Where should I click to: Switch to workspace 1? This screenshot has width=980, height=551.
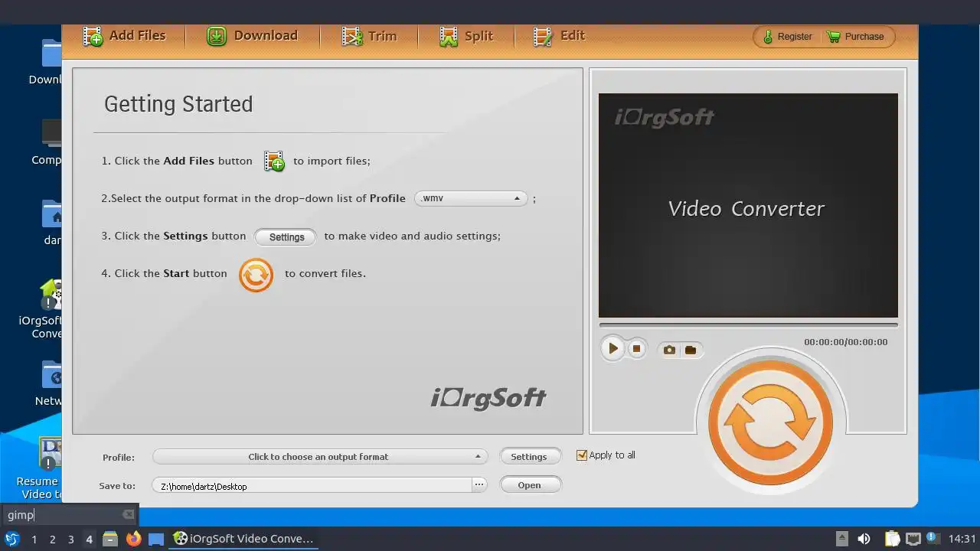pos(34,540)
